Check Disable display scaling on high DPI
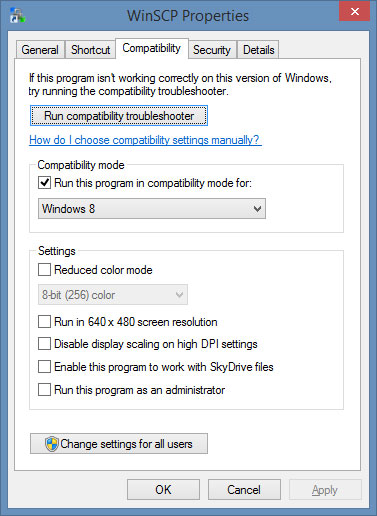The height and width of the screenshot is (516, 377). pyautogui.click(x=44, y=344)
